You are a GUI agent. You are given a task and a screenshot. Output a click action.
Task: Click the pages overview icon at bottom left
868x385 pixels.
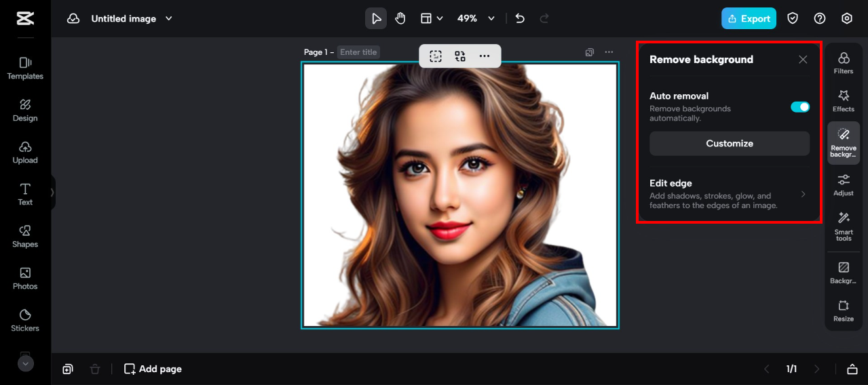coord(68,369)
